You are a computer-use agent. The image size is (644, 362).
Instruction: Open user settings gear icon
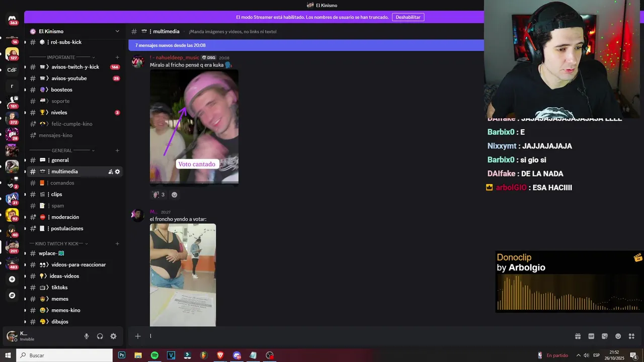113,336
